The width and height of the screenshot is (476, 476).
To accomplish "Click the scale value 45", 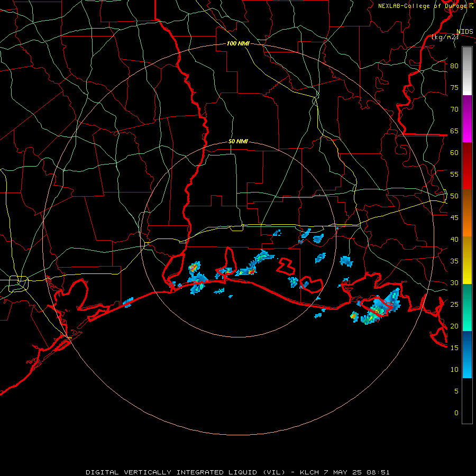I will pyautogui.click(x=454, y=218).
